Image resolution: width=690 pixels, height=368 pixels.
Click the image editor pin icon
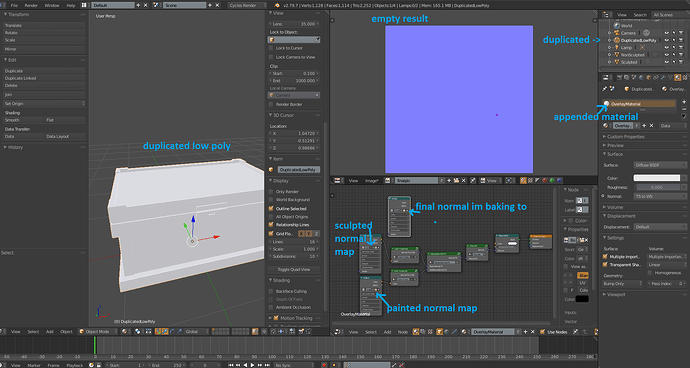pyautogui.click(x=473, y=180)
